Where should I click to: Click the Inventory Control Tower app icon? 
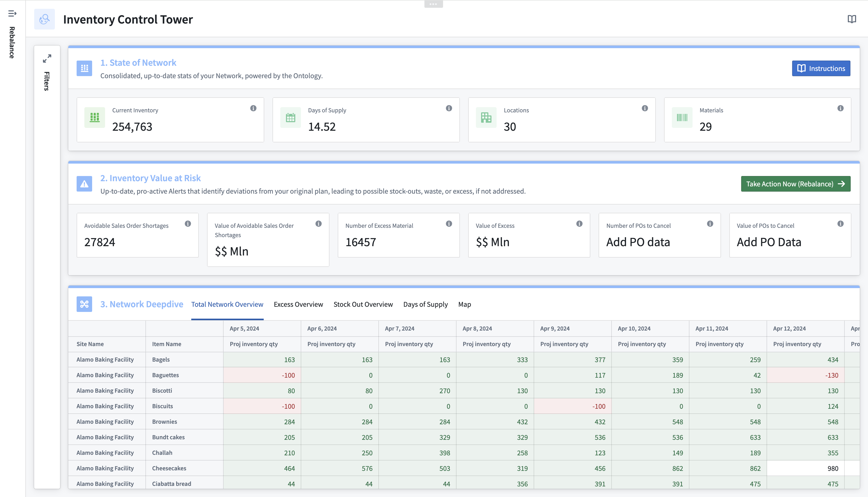(44, 19)
